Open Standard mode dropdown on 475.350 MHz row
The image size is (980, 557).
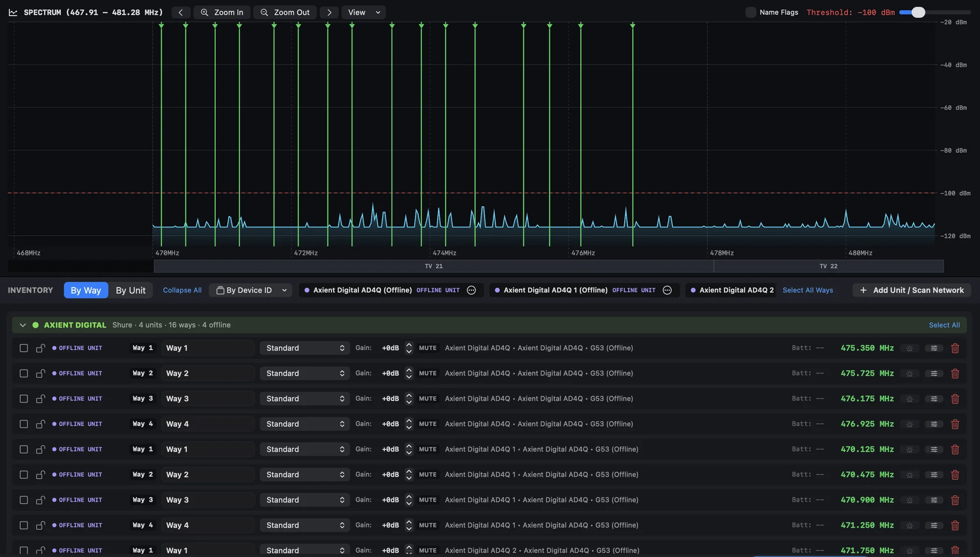pos(305,348)
